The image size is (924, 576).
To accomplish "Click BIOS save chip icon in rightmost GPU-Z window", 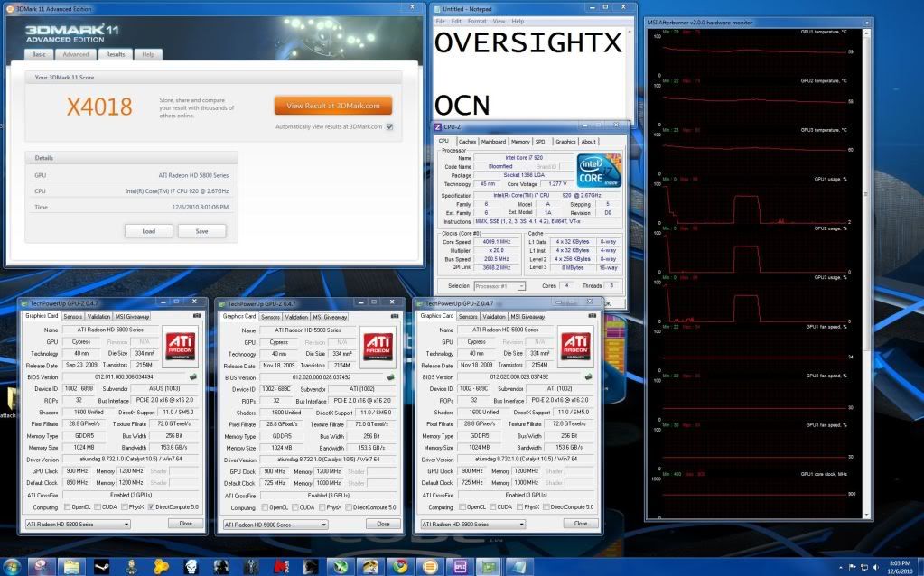I will [x=588, y=377].
